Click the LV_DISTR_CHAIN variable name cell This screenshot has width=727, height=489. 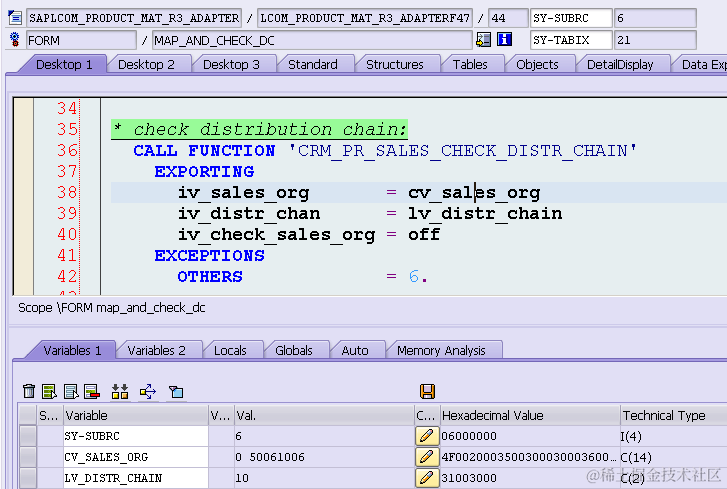point(136,478)
